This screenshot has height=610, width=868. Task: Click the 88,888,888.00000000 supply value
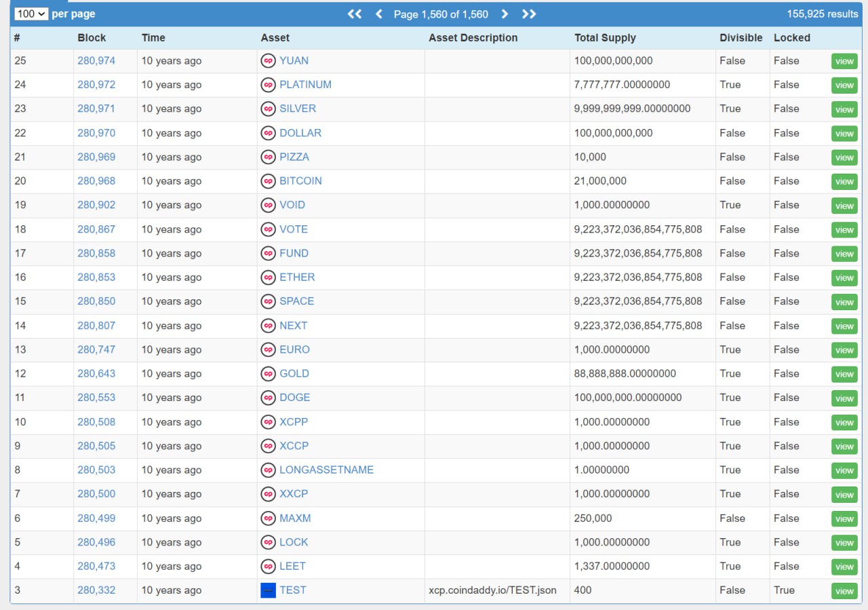coord(625,373)
